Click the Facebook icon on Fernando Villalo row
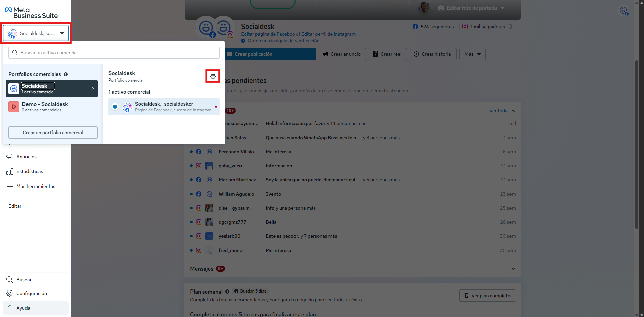The image size is (644, 317). click(x=199, y=152)
